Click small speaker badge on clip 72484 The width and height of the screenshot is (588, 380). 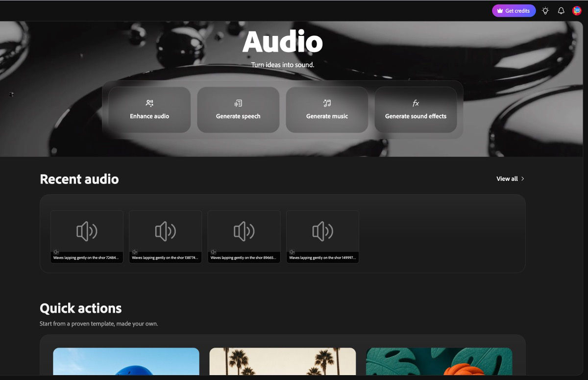(56, 252)
